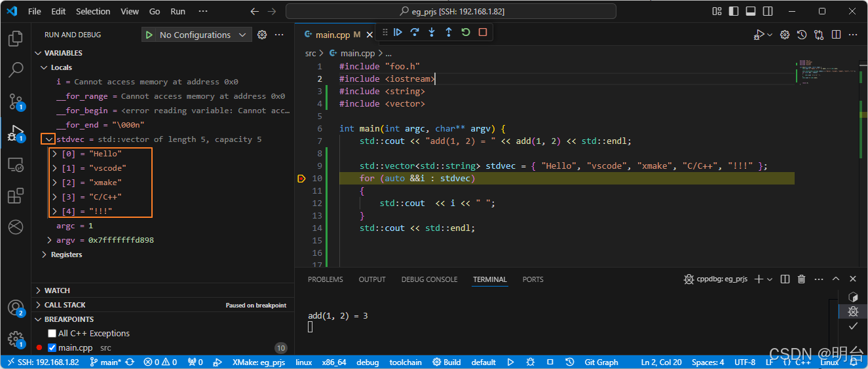The width and height of the screenshot is (868, 369).
Task: Open Git Graph from the status bar
Action: click(601, 362)
